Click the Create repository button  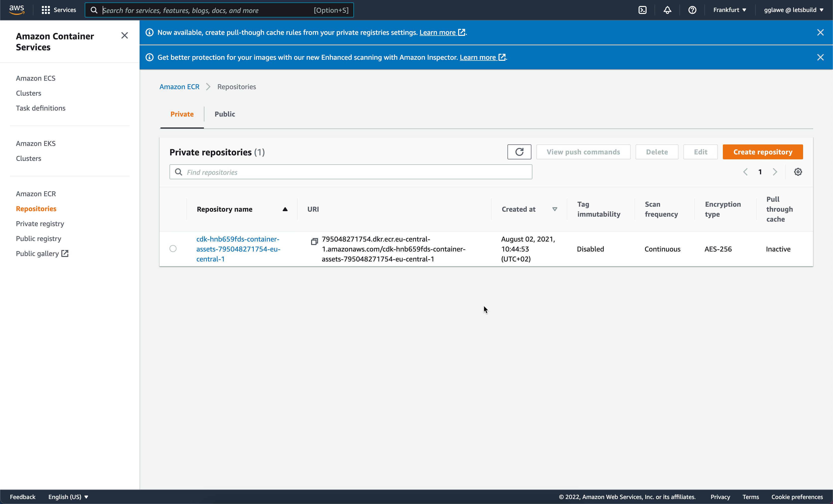762,152
